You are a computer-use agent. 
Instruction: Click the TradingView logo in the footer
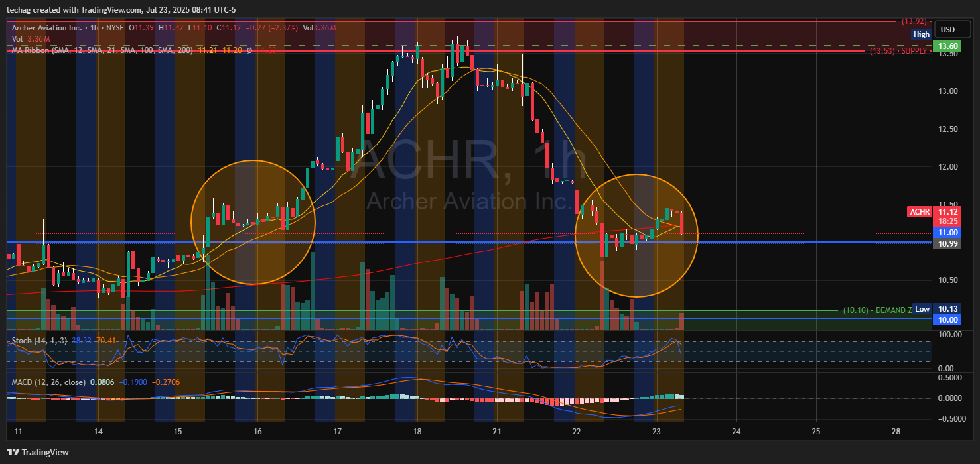(x=38, y=452)
